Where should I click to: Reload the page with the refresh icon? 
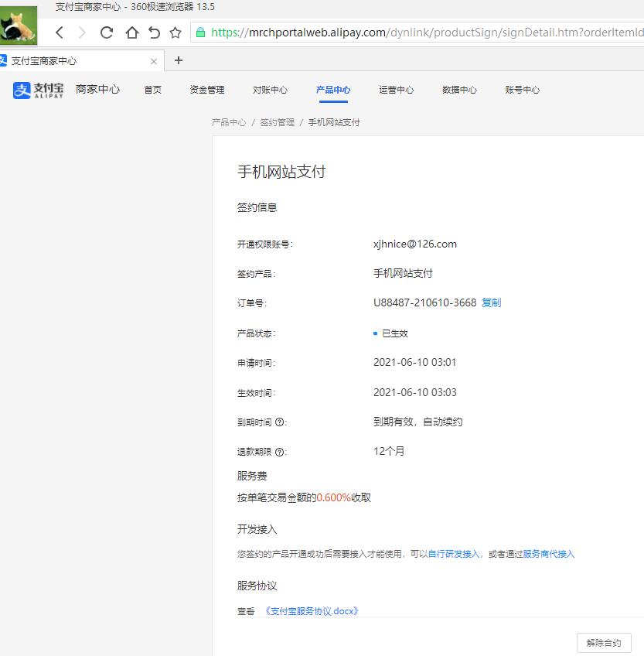(107, 32)
